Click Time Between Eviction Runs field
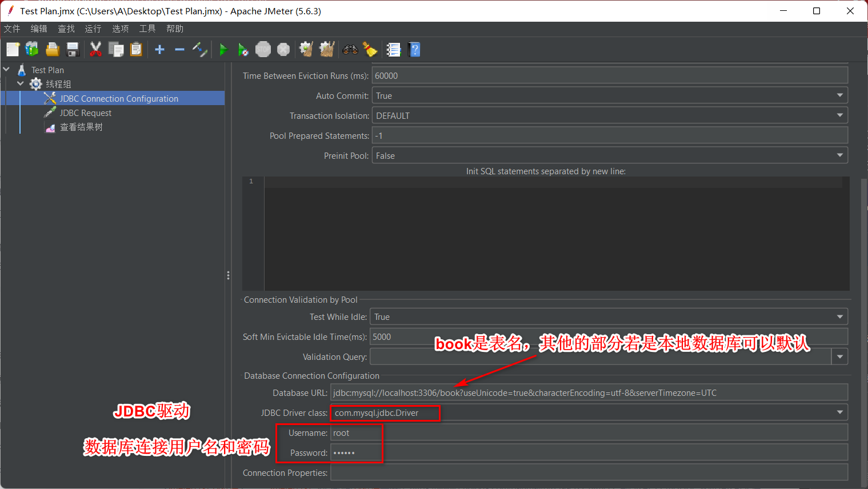The image size is (868, 489). (610, 75)
